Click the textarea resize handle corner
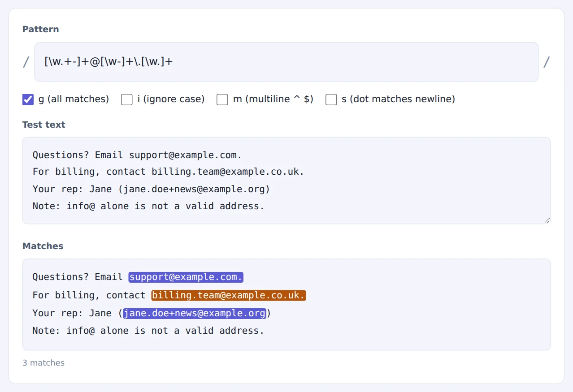This screenshot has width=573, height=392. click(547, 220)
